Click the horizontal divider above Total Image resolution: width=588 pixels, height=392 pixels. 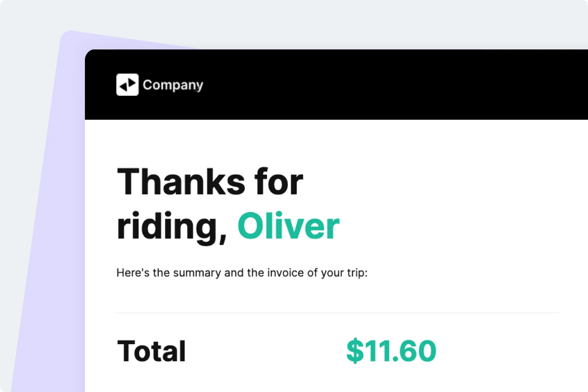[338, 313]
